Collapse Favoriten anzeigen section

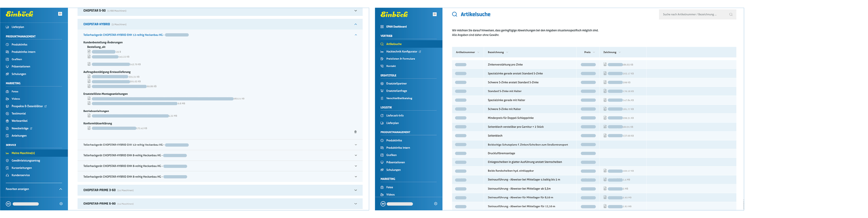pyautogui.click(x=61, y=189)
